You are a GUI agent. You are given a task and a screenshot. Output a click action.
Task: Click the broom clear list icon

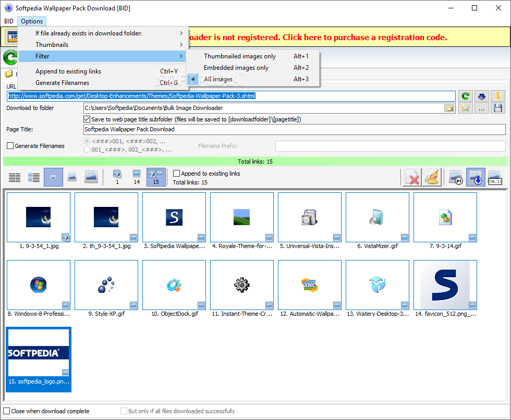432,178
